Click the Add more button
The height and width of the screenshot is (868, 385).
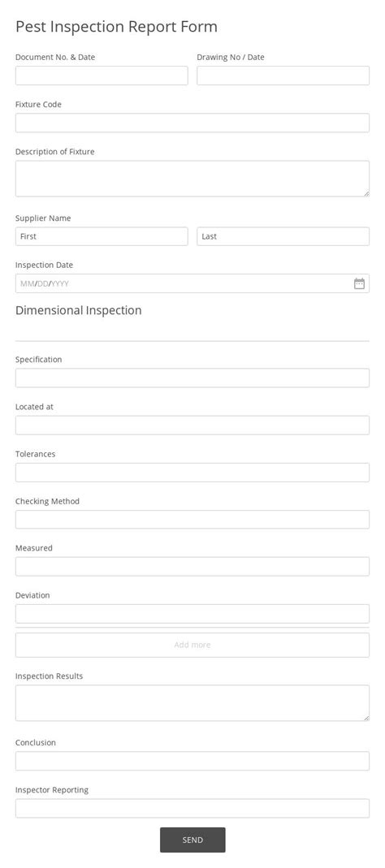pyautogui.click(x=192, y=645)
